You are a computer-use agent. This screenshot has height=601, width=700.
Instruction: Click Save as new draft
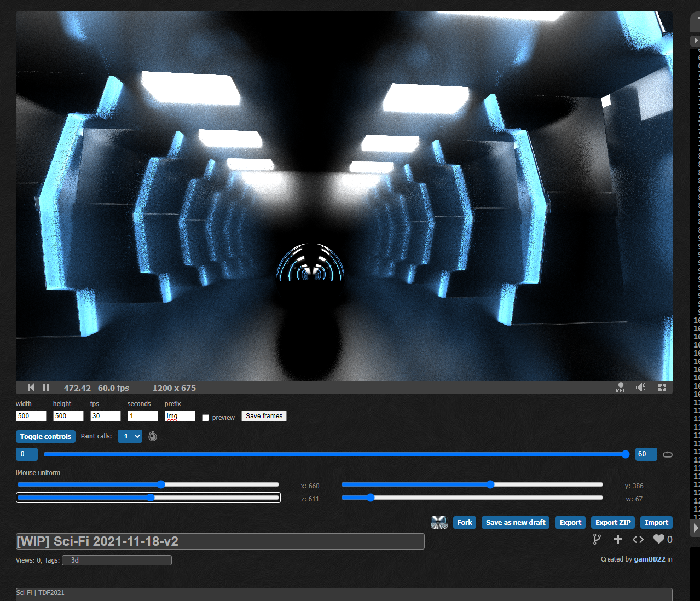(x=516, y=522)
